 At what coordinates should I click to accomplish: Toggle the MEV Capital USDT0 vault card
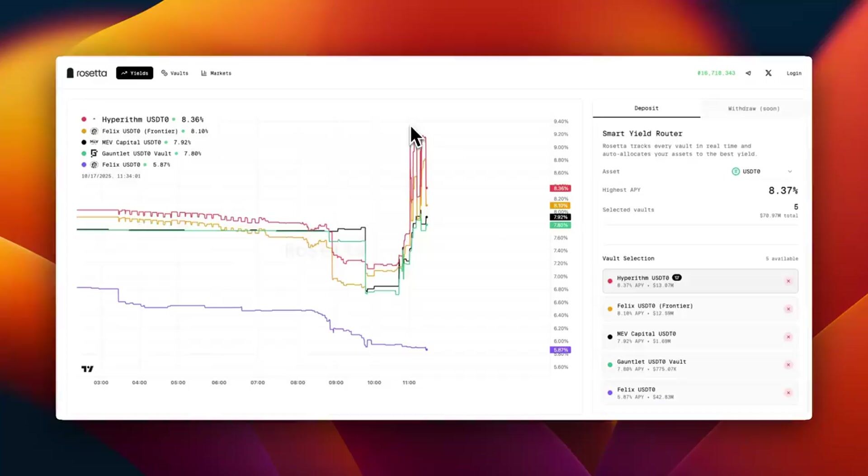click(x=700, y=337)
